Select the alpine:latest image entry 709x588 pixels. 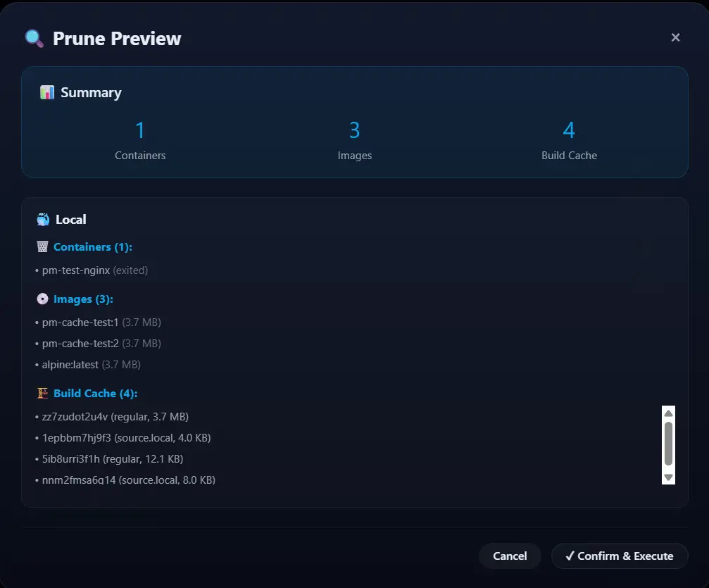pyautogui.click(x=70, y=365)
